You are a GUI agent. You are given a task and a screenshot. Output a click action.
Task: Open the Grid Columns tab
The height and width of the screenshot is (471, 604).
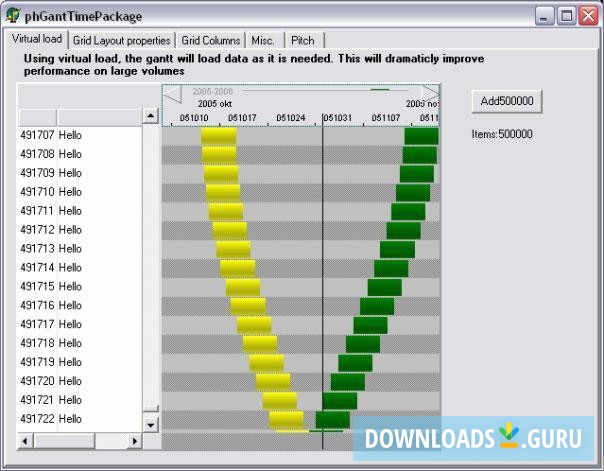pyautogui.click(x=211, y=40)
